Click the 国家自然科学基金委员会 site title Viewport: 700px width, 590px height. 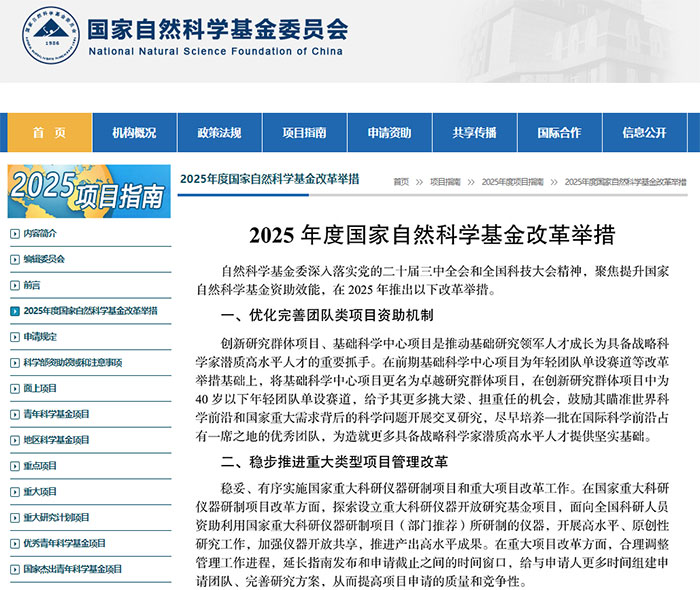point(217,29)
